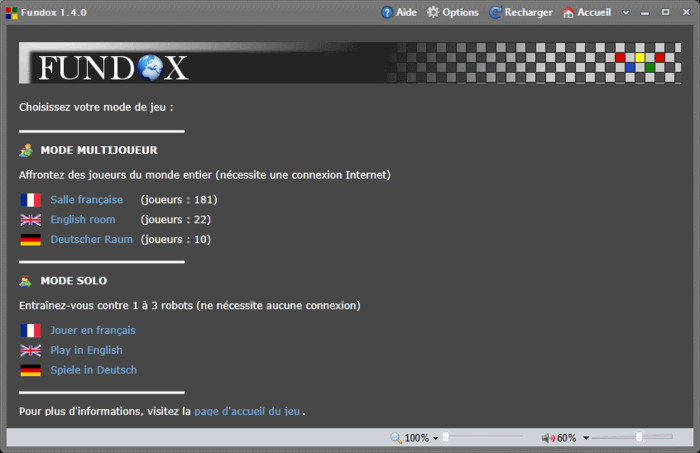Click the (joueurs : 22) player count

tap(176, 220)
